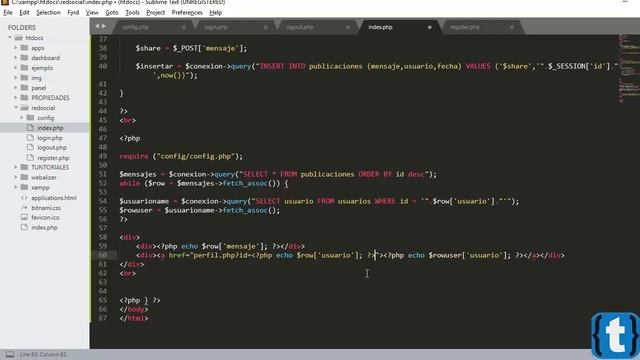Open the Edit menu

[x=24, y=13]
